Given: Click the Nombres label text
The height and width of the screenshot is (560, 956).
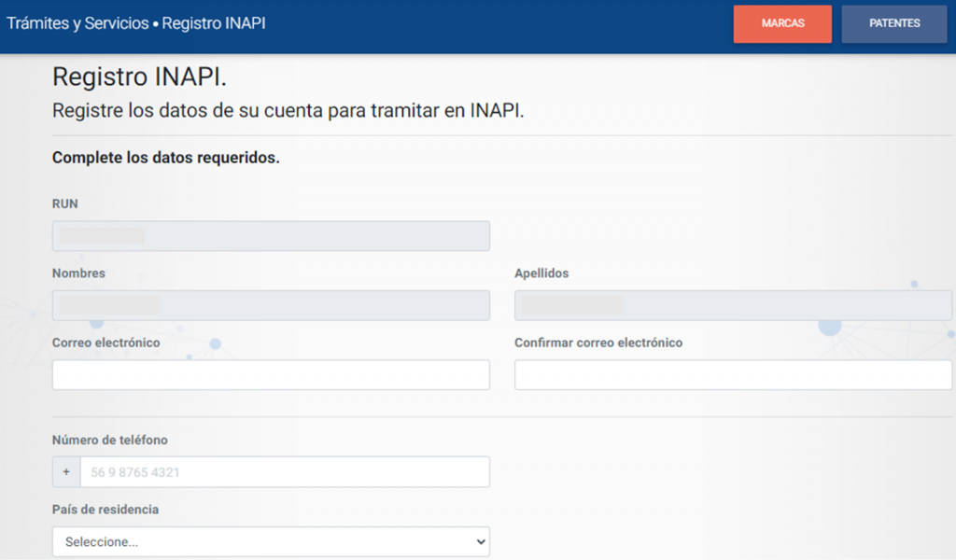Looking at the screenshot, I should pyautogui.click(x=78, y=273).
